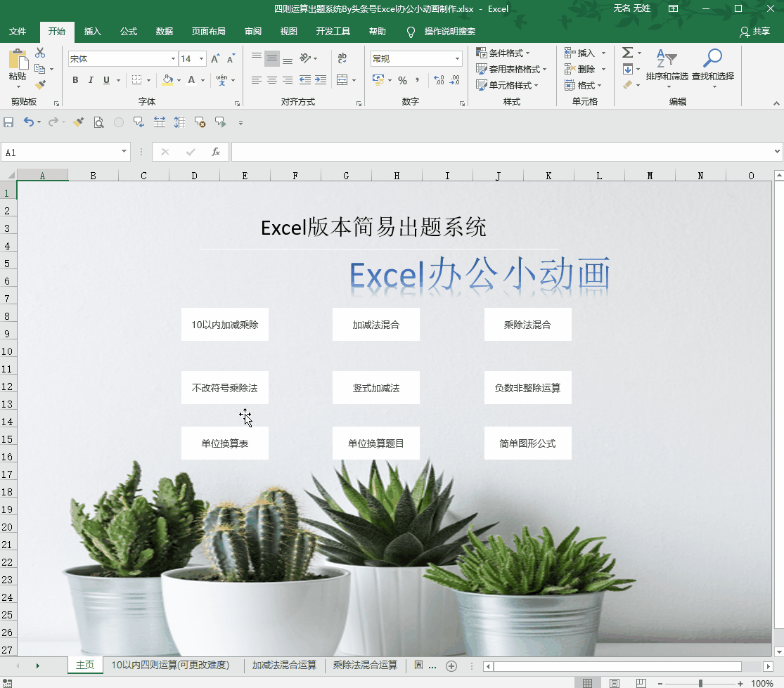Switch to the 插入 Insert ribbon tab

click(x=93, y=32)
